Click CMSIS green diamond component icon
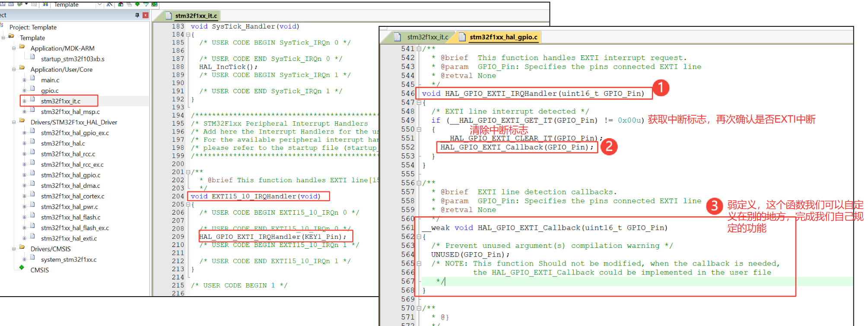 (22, 268)
